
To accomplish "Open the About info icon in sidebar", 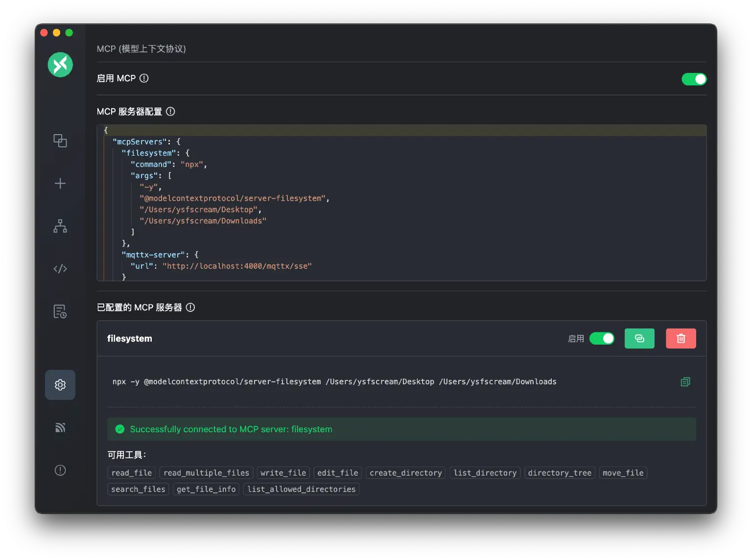I will pos(60,470).
